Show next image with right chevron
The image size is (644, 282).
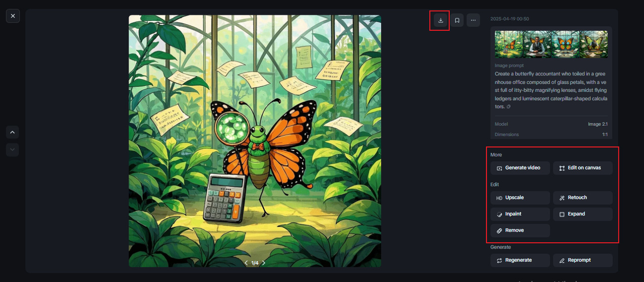(264, 263)
